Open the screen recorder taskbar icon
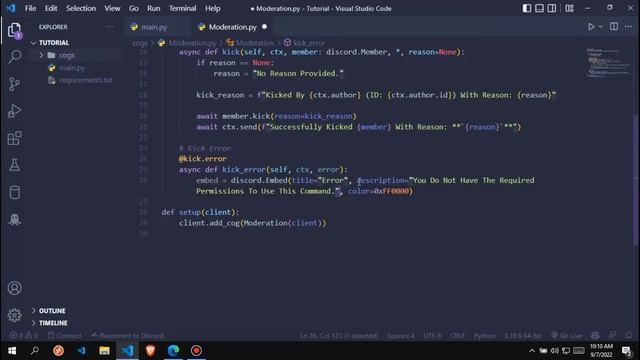The width and height of the screenshot is (640, 360). [x=196, y=351]
